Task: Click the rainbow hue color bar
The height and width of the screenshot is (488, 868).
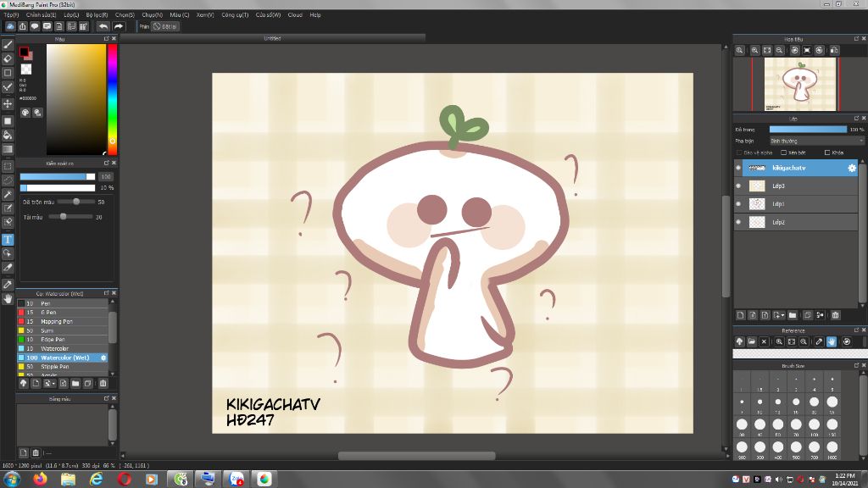Action: [113, 99]
